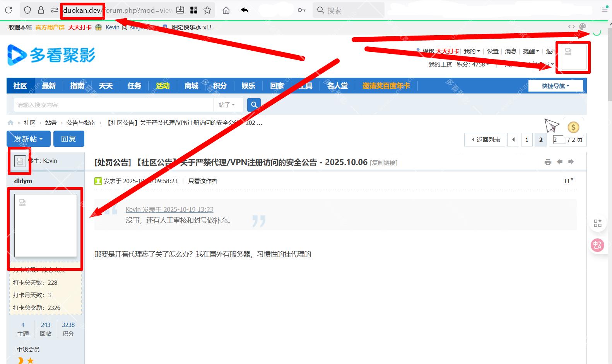Print the thread with the printer icon

pos(548,162)
